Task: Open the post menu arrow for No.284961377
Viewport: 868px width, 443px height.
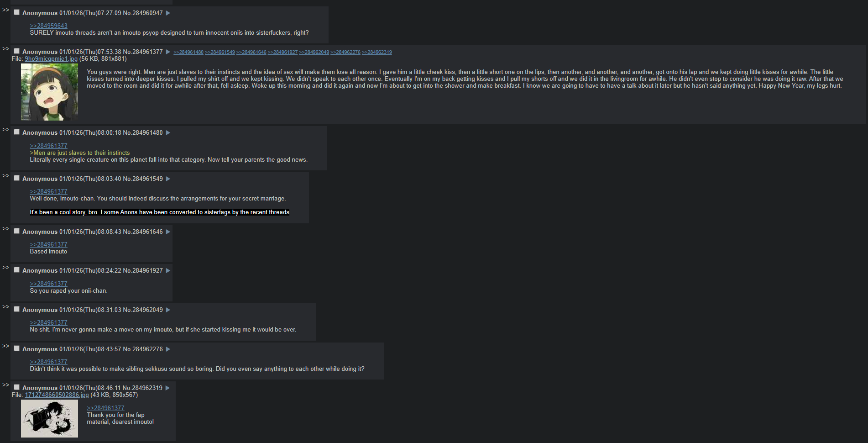Action: (x=168, y=52)
